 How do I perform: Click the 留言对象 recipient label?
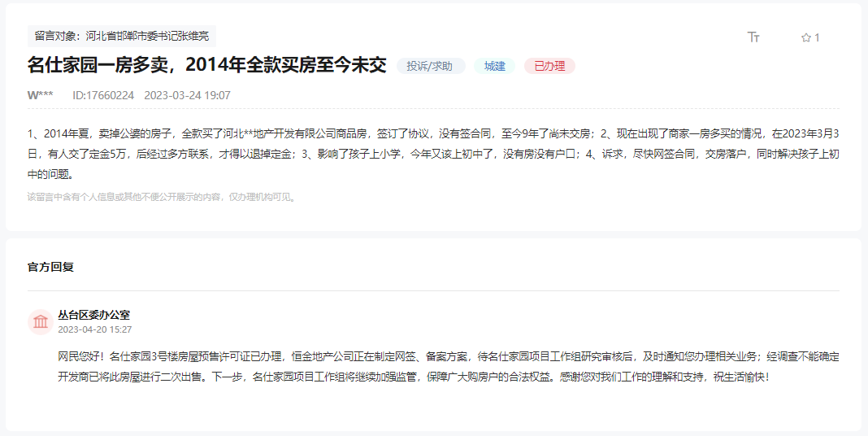coord(122,36)
